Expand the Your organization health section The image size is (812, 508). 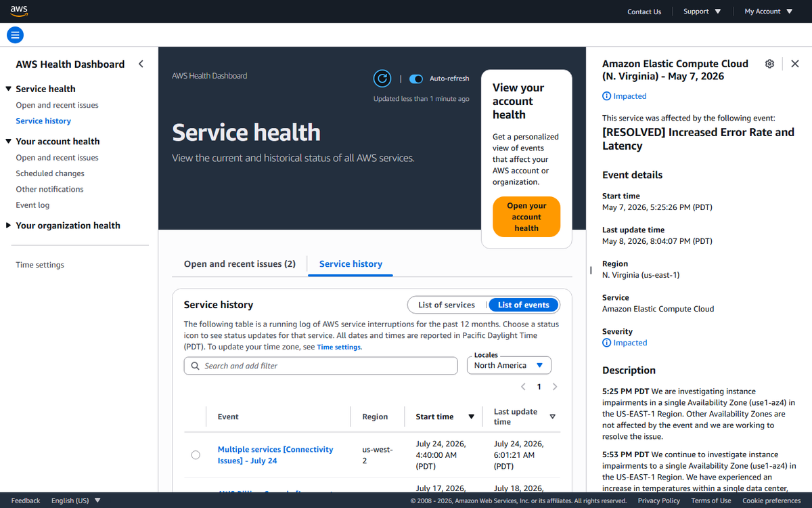8,226
